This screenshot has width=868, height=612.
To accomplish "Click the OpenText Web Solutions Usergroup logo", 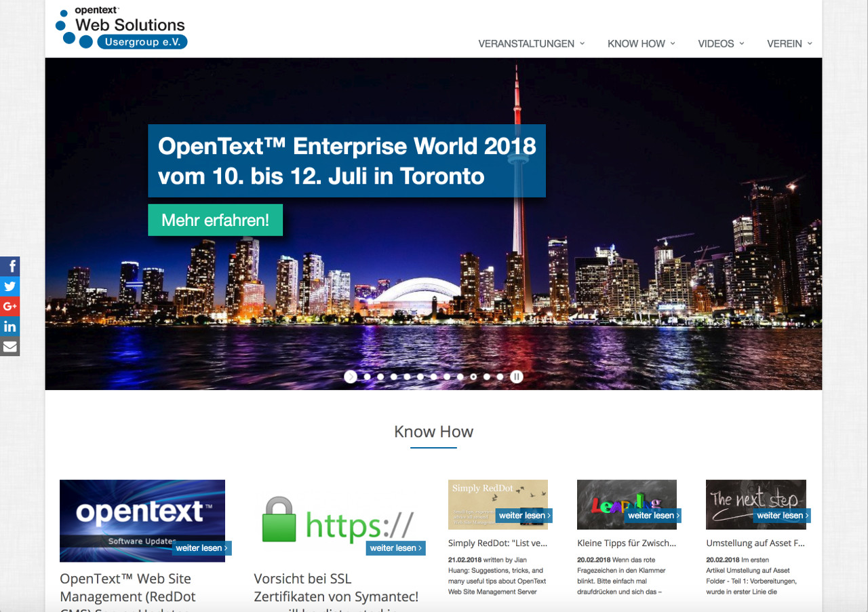I will pyautogui.click(x=121, y=28).
